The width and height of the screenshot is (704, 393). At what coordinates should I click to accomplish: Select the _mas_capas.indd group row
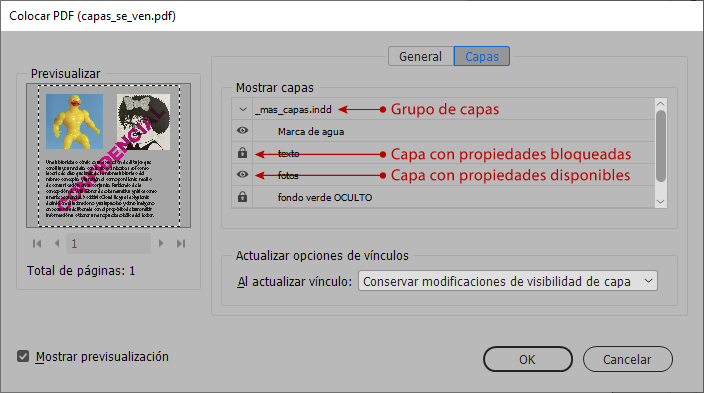click(443, 109)
